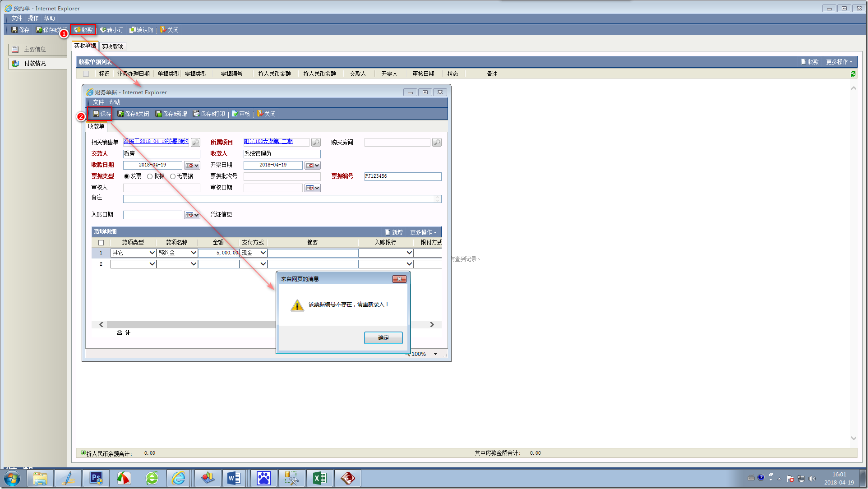The image size is (868, 489).
Task: Open Excel from taskbar
Action: pos(320,478)
